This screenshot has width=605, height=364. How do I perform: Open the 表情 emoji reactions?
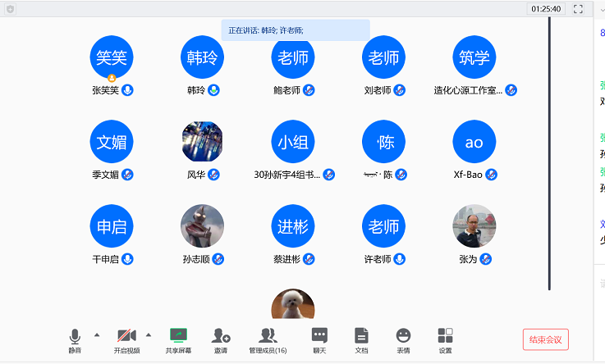[x=403, y=335]
